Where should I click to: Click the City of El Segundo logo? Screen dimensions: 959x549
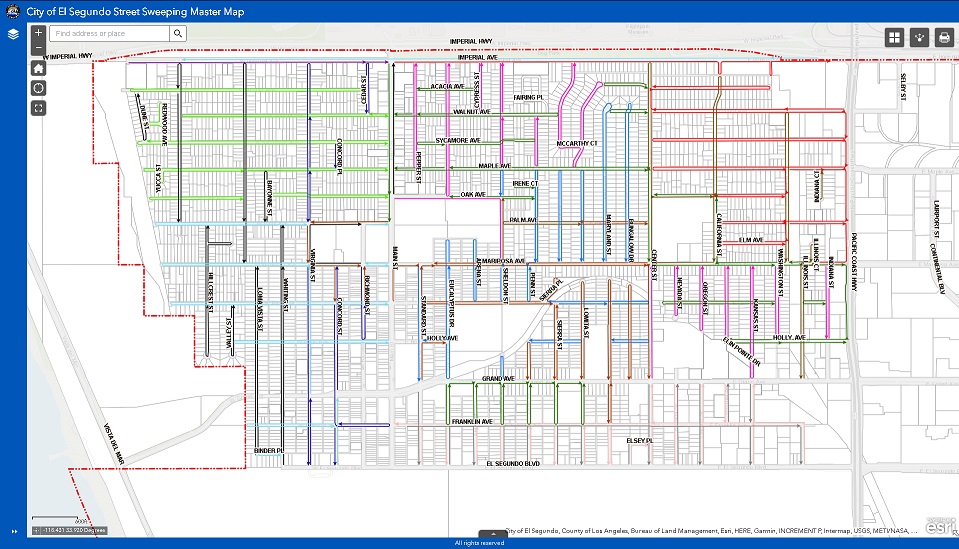click(12, 10)
